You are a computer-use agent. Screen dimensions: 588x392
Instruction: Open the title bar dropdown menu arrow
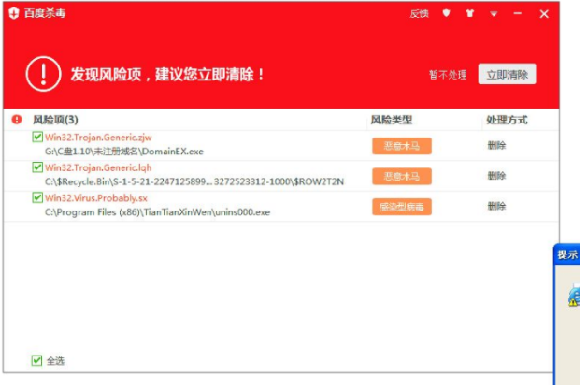click(494, 14)
